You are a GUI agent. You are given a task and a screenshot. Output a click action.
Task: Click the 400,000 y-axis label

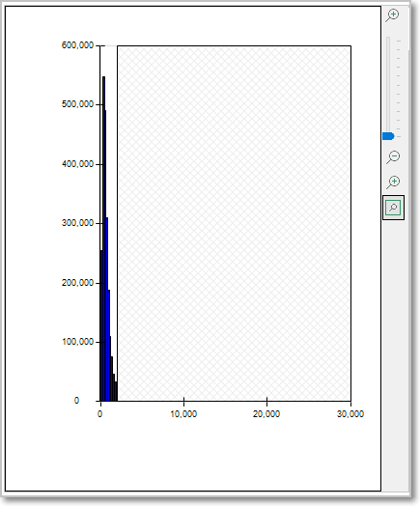(77, 164)
